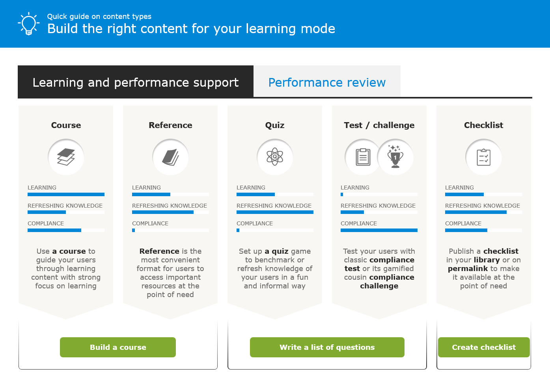
Task: Click the Create checklist button
Action: coord(484,347)
